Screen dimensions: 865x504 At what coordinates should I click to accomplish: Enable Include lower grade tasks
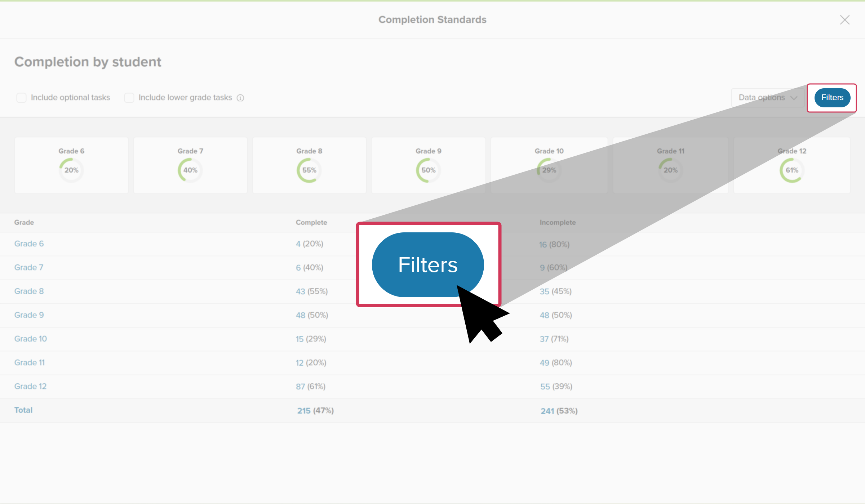point(129,97)
